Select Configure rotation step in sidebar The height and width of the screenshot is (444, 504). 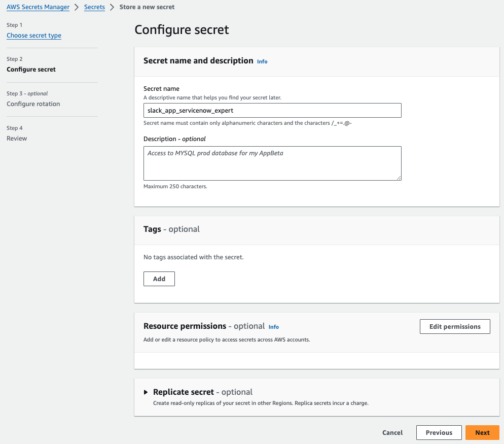point(33,104)
